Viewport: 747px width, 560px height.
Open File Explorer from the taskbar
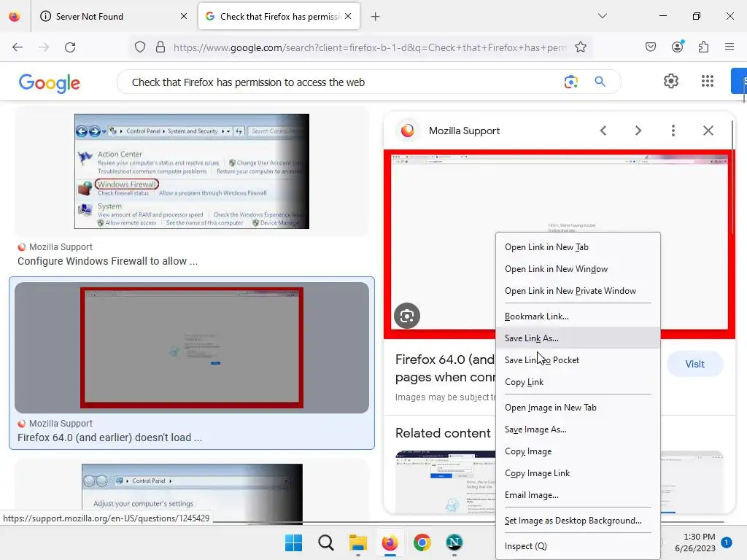point(357,542)
